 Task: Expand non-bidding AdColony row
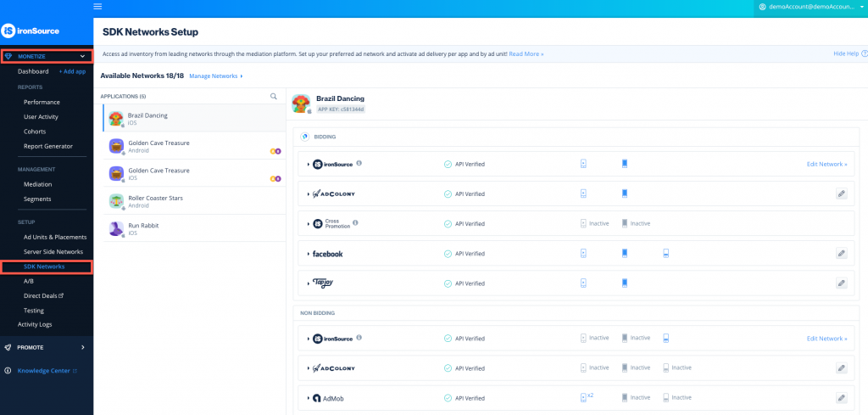click(308, 368)
